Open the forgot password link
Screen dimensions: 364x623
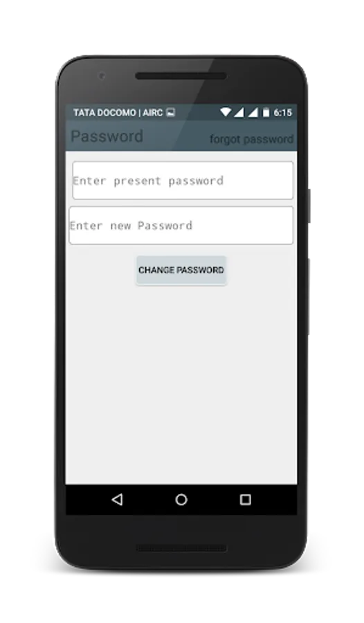click(251, 139)
